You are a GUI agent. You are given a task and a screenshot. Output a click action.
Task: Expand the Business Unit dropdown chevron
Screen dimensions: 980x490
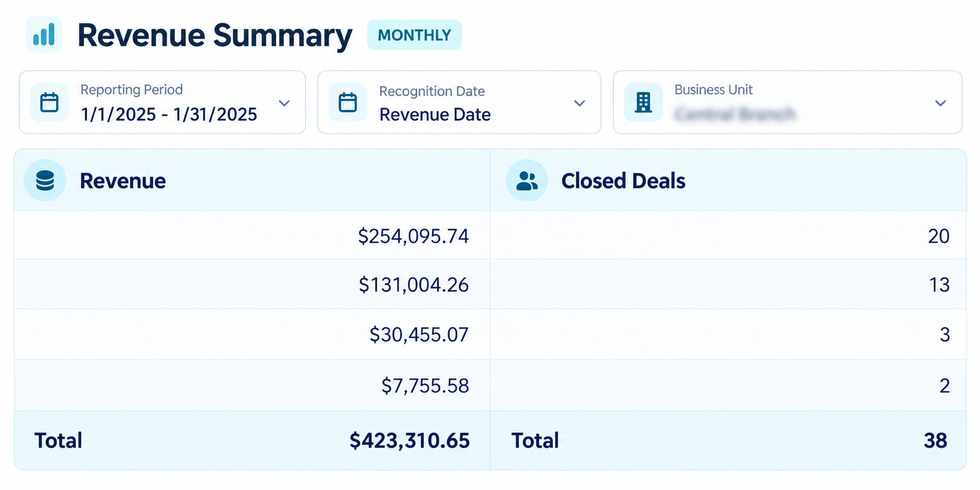pyautogui.click(x=941, y=103)
